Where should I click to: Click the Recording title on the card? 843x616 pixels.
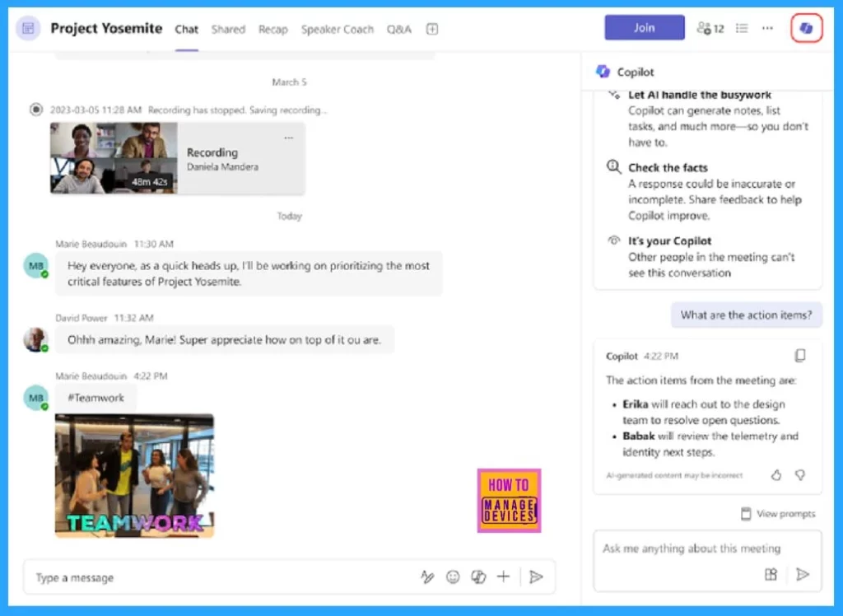pyautogui.click(x=212, y=152)
